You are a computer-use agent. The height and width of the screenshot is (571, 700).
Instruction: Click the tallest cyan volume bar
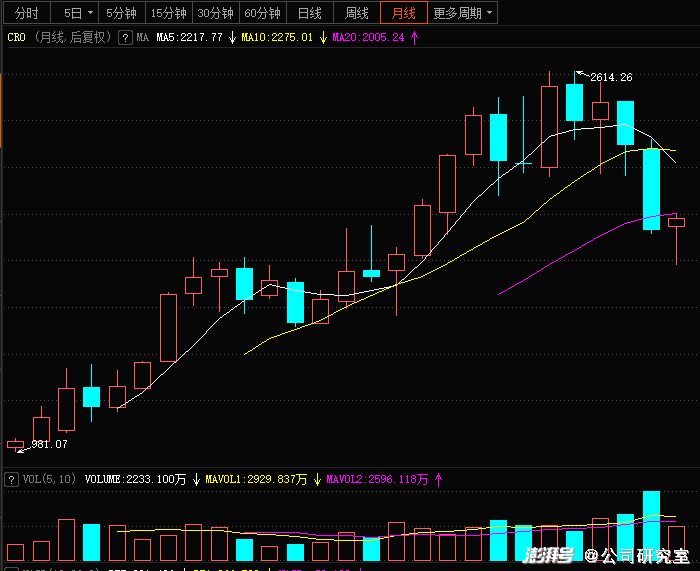coord(651,526)
